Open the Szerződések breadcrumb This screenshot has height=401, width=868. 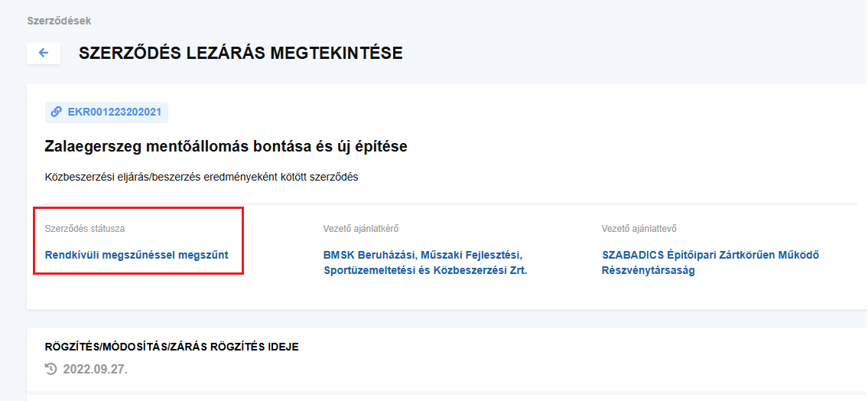point(59,21)
